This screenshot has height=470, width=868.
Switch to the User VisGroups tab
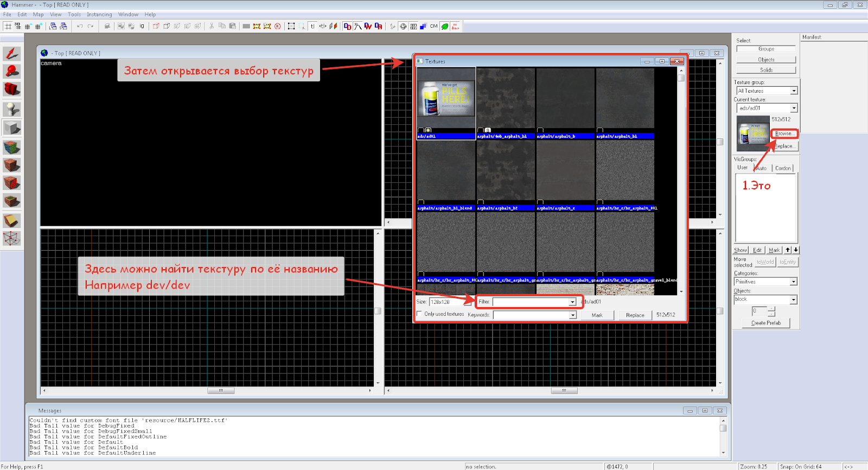742,168
